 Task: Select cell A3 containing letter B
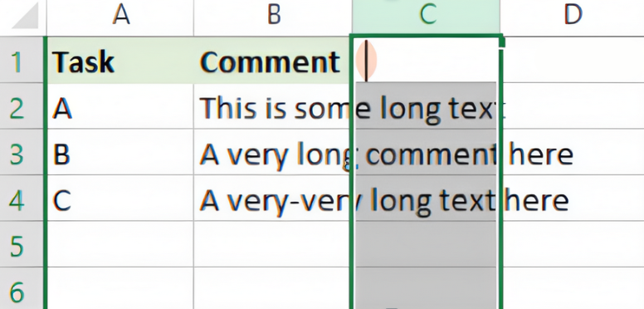tap(120, 152)
